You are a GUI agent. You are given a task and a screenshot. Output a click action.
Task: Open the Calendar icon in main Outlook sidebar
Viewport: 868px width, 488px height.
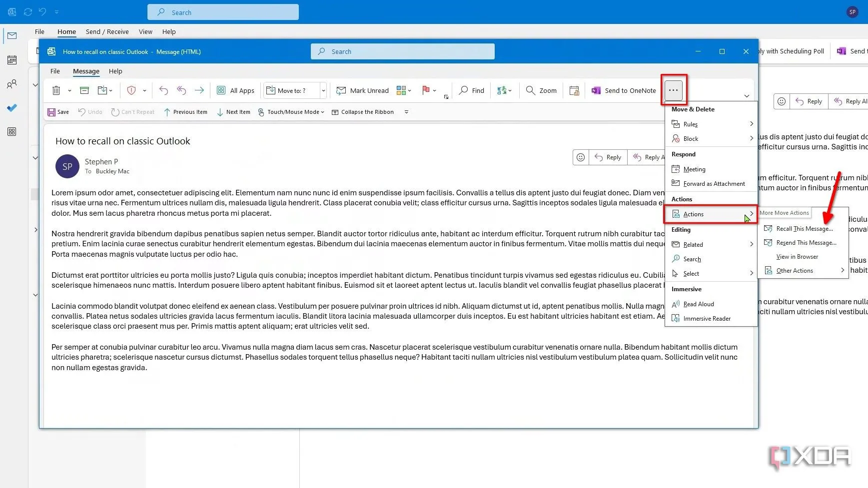click(12, 60)
